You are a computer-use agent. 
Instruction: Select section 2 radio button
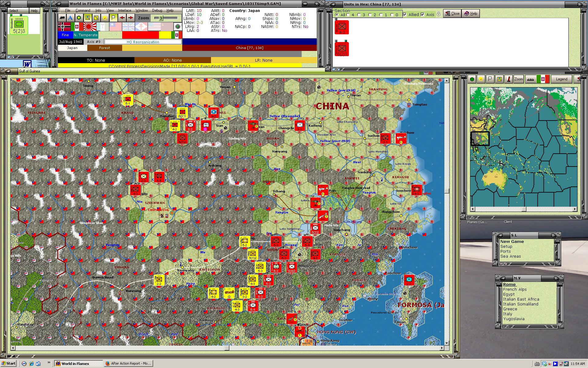point(370,15)
